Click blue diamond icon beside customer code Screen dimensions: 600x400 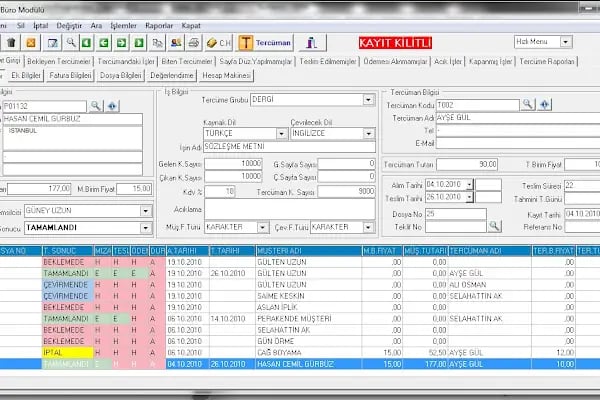[x=112, y=106]
